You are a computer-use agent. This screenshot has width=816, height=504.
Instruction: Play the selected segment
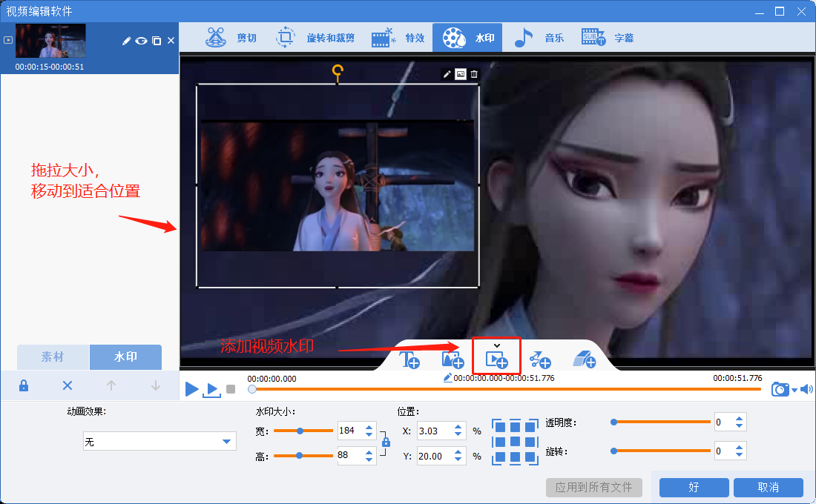pos(211,390)
